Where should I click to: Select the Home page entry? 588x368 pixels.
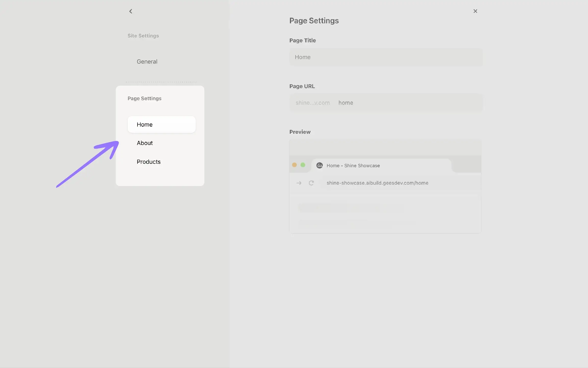[162, 124]
